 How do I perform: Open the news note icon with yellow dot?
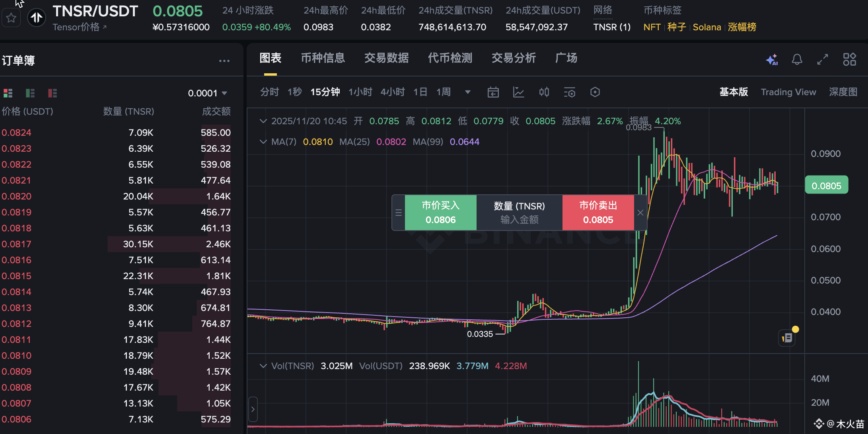[x=787, y=338]
